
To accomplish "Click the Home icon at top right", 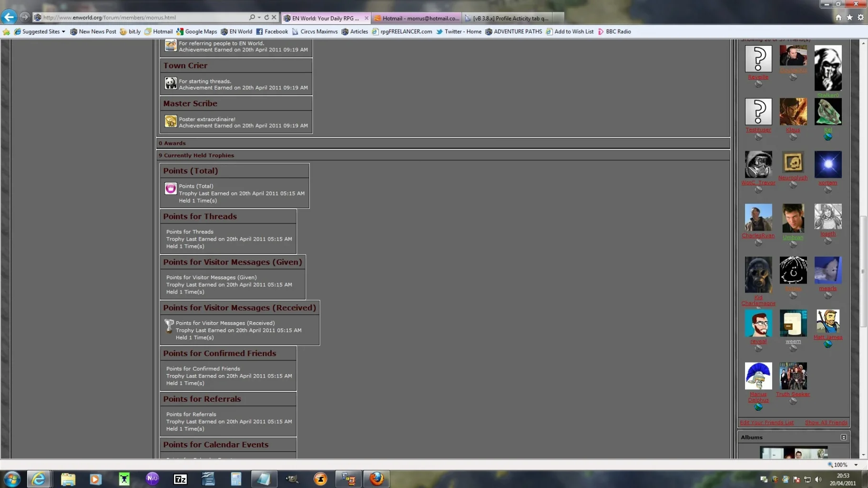I will point(838,17).
